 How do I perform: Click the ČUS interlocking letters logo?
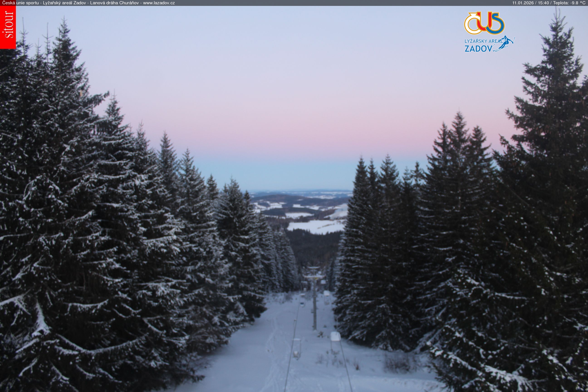484,23
